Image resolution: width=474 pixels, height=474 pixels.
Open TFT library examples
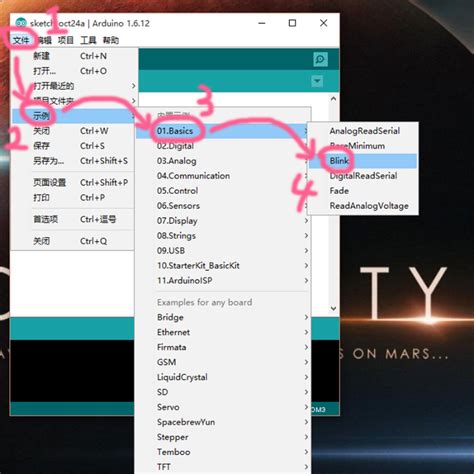click(223, 467)
